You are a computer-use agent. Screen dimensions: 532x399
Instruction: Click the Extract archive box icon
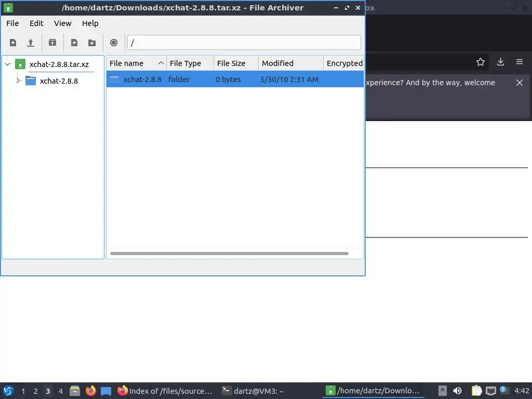[x=52, y=43]
